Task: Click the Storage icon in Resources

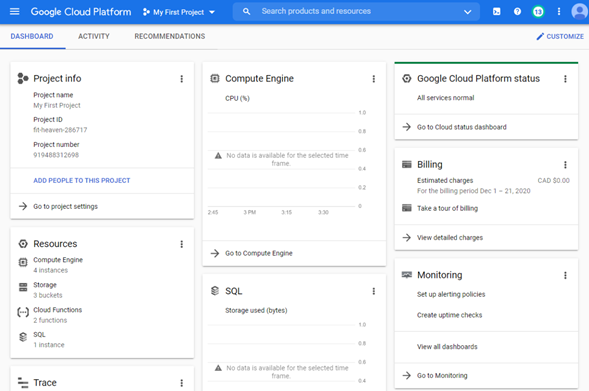Action: coord(23,287)
